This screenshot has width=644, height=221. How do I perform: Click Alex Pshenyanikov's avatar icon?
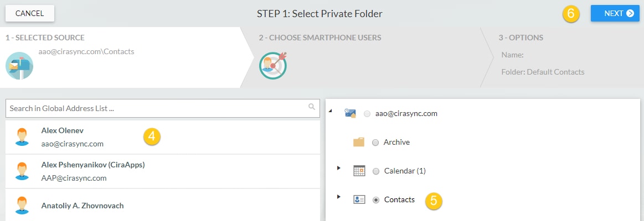point(22,171)
